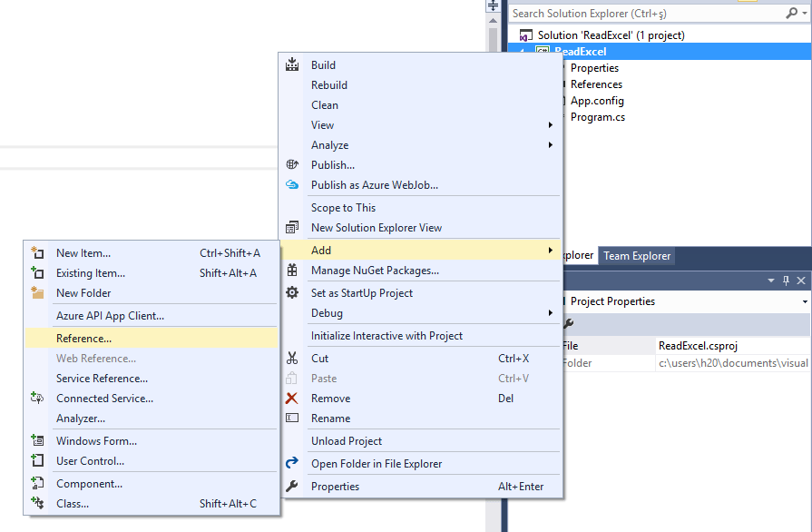812x532 pixels.
Task: Click the User Control icon
Action: [37, 460]
